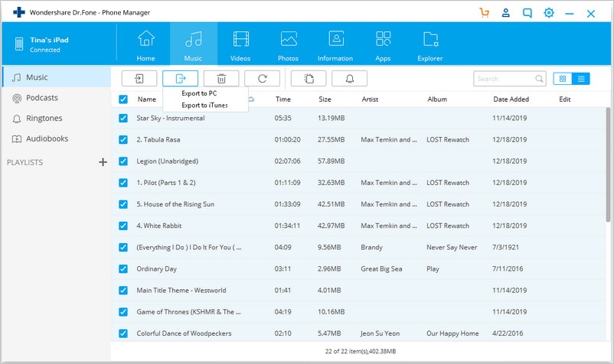
Task: Select Music in the sidebar
Action: (x=57, y=77)
